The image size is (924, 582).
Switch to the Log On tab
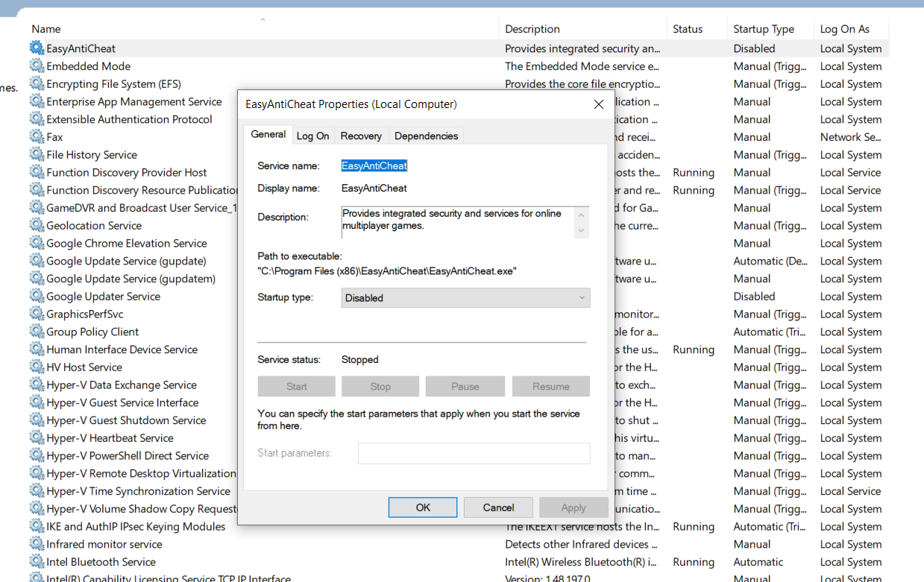coord(312,136)
